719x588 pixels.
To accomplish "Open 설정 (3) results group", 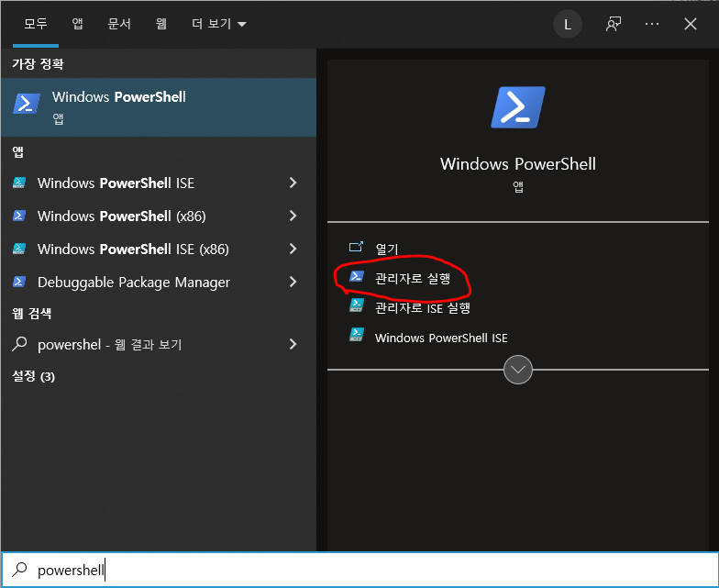I will [x=33, y=376].
